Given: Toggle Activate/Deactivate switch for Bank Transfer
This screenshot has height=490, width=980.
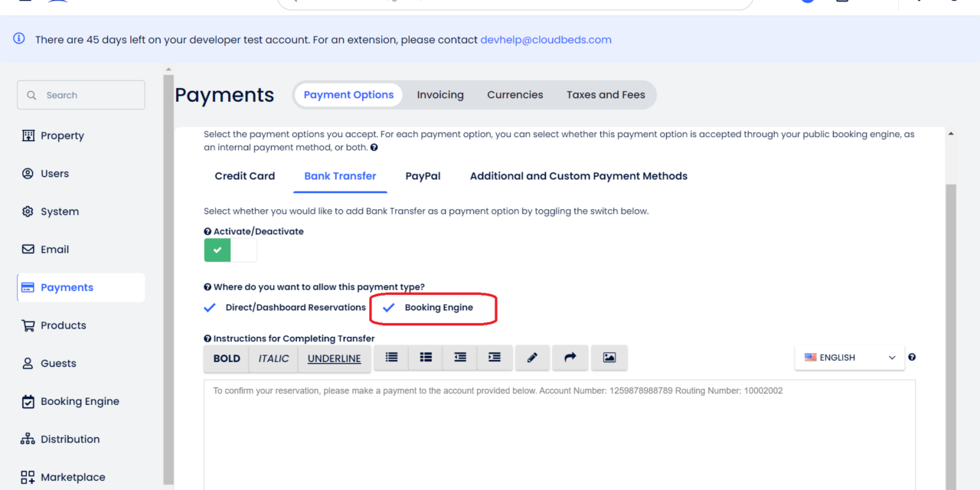Looking at the screenshot, I should point(229,250).
